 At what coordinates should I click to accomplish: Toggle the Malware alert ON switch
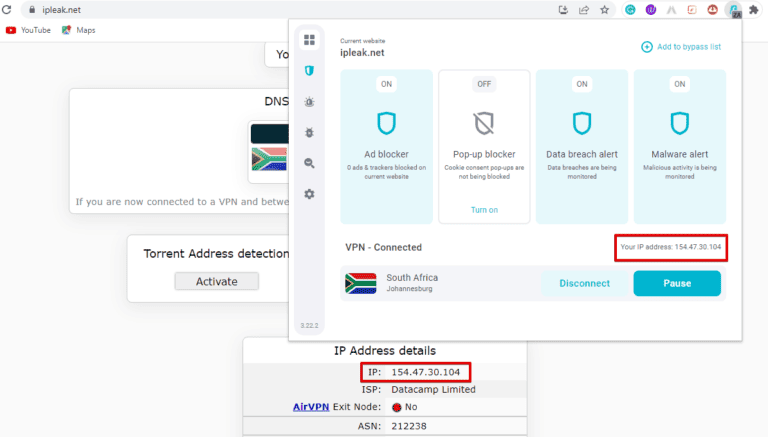coord(680,84)
